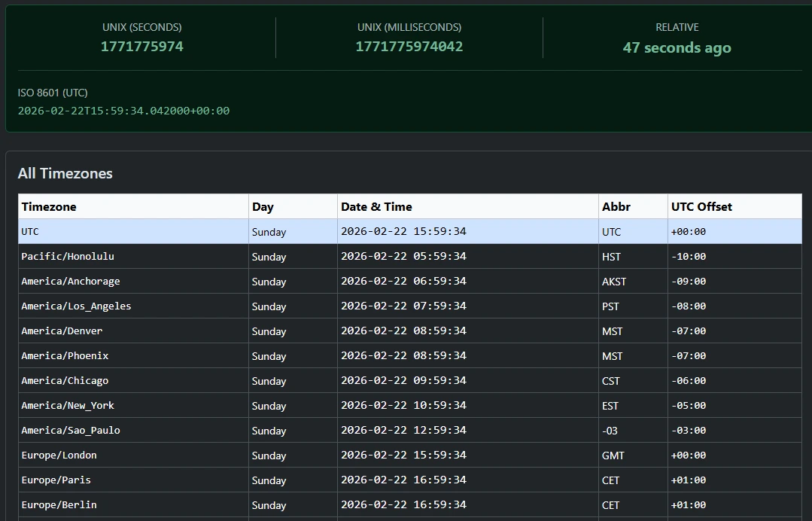Click the relative time '47 seconds ago'
This screenshot has width=812, height=521.
677,47
